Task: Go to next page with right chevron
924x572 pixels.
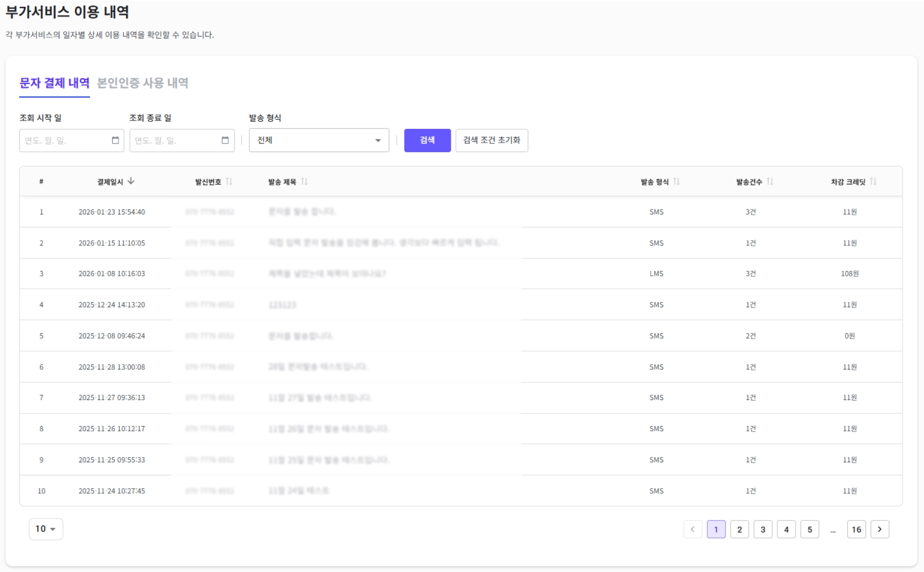Action: point(879,529)
